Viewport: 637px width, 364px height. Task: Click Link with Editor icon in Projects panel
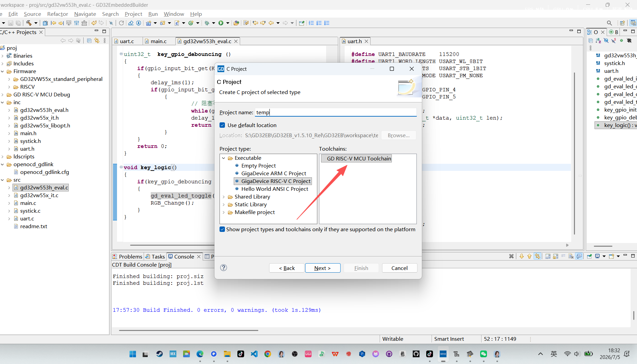97,40
